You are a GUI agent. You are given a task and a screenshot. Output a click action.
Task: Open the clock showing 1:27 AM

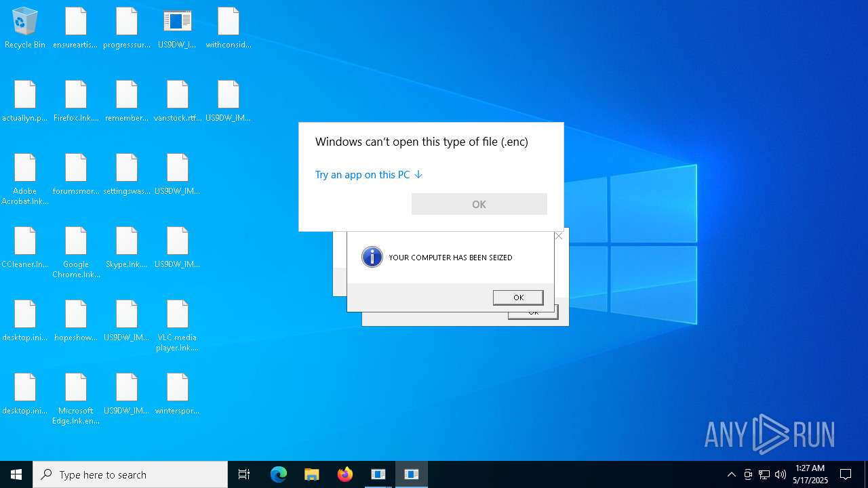coord(810,474)
